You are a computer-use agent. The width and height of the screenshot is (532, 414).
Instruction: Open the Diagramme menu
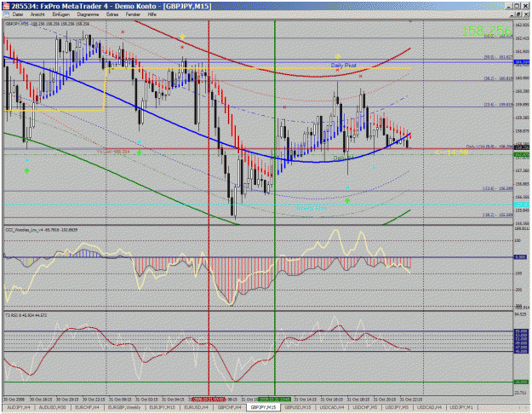point(88,14)
